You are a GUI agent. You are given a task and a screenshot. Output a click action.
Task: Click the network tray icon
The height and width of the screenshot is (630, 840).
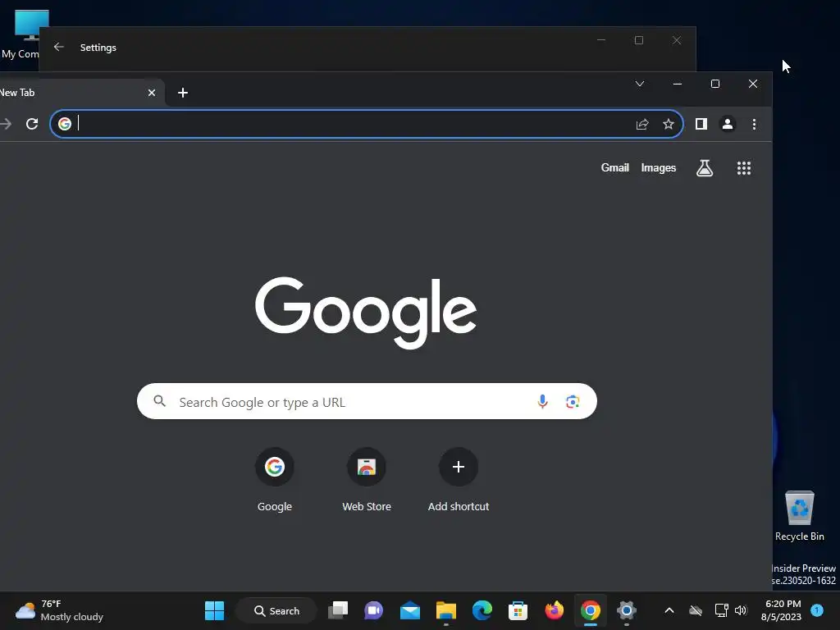(x=721, y=610)
